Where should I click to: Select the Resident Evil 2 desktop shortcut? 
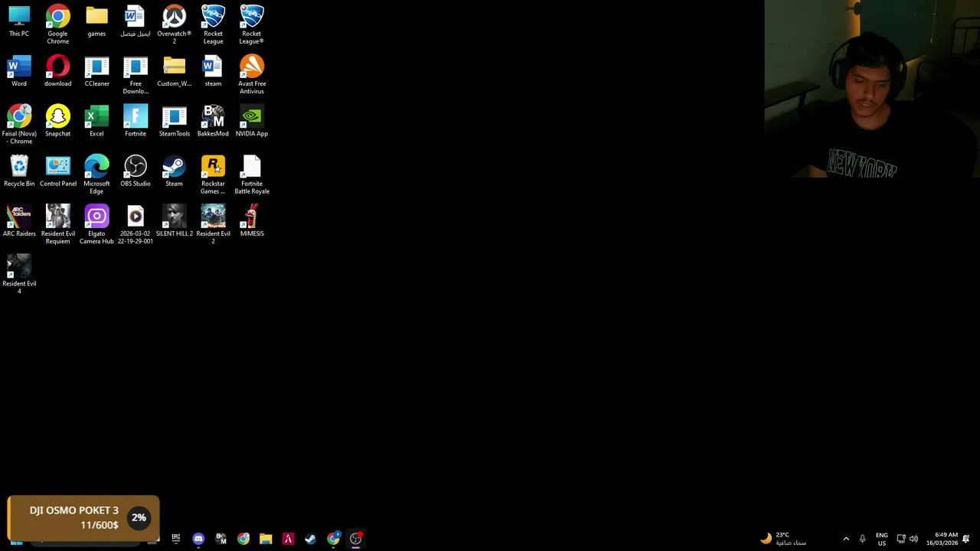(213, 224)
